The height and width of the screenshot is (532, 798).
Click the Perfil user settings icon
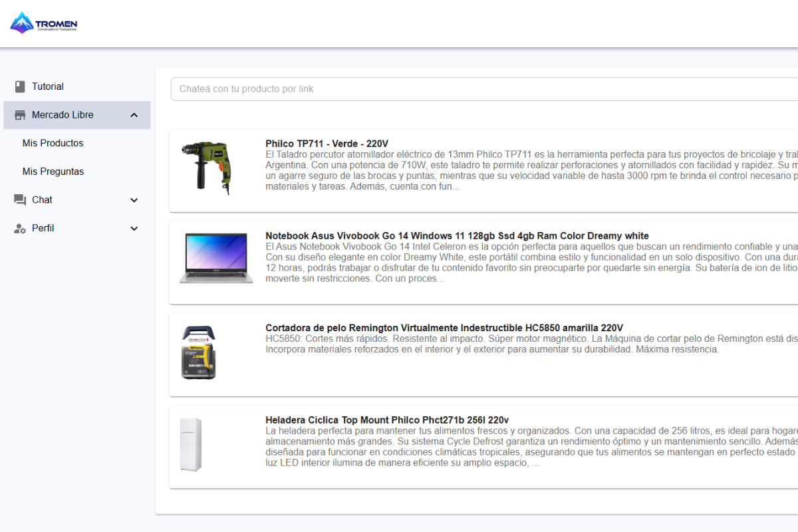coord(20,229)
